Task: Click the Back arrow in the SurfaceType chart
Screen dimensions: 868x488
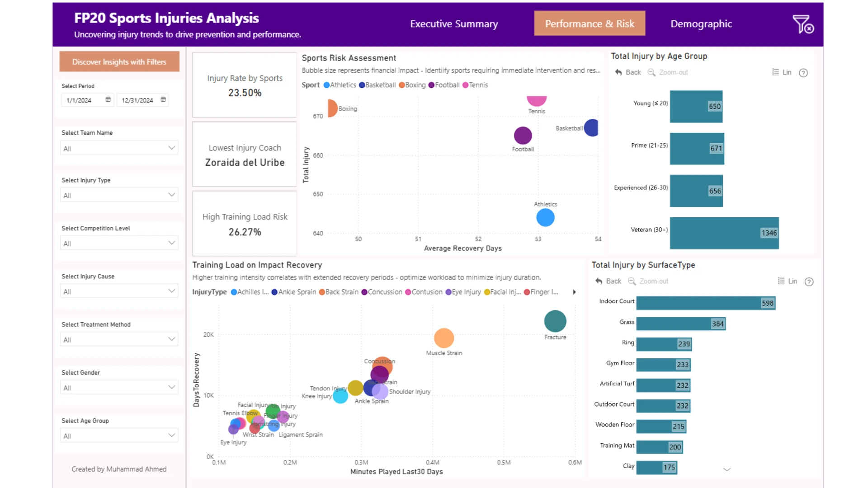Action: (599, 281)
